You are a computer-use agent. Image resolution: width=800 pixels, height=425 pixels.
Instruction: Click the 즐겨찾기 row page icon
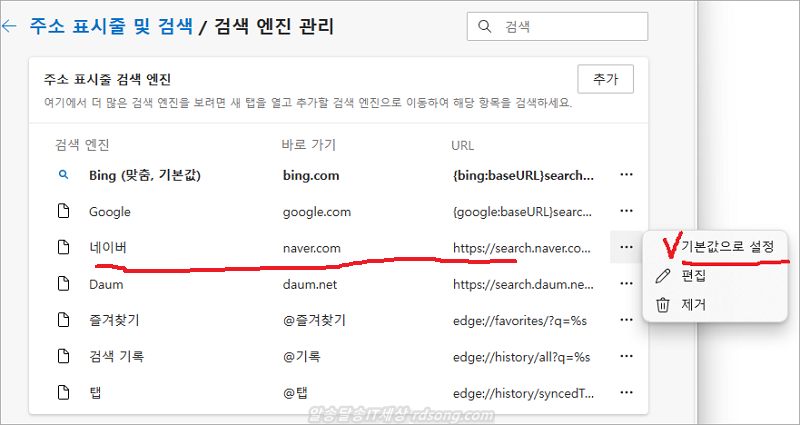(62, 320)
